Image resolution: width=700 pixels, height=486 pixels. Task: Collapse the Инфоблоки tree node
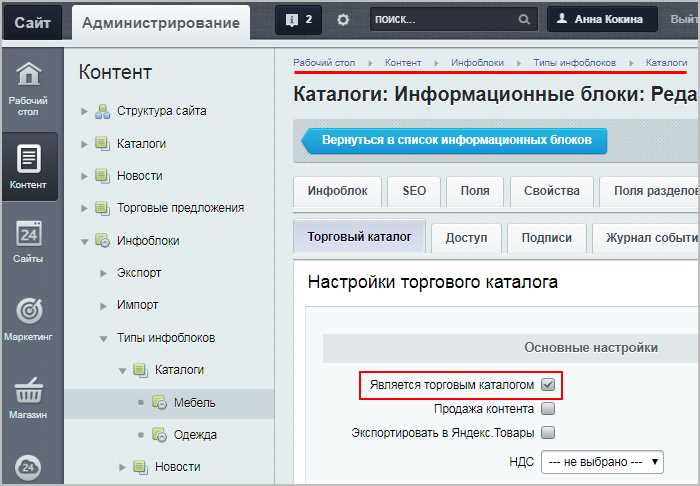click(84, 241)
